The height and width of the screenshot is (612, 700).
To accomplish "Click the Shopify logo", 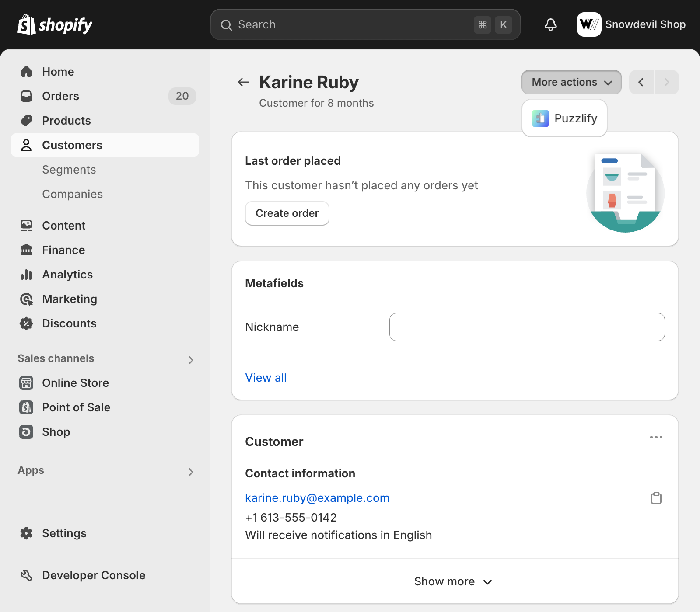I will (55, 25).
